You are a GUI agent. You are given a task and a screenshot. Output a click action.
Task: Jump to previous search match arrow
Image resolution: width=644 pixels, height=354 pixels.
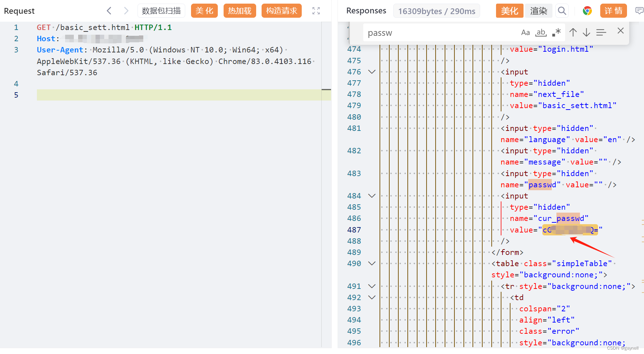[x=573, y=32]
